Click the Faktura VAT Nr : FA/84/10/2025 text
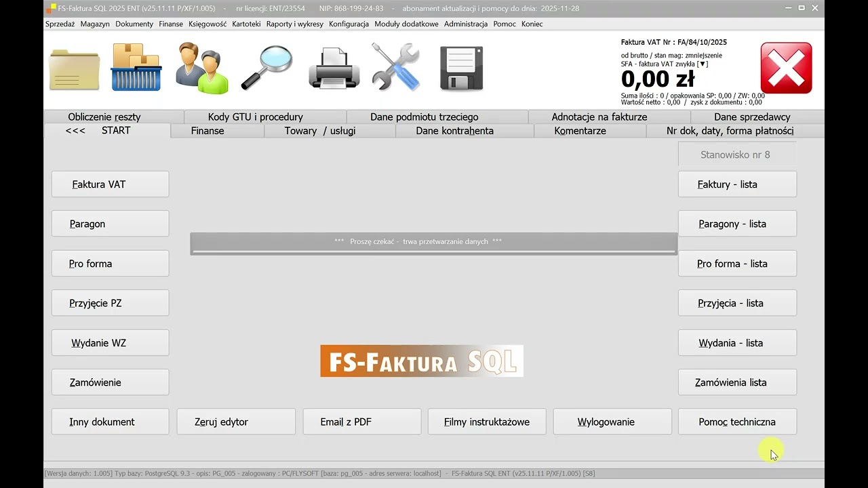The width and height of the screenshot is (868, 488). coord(674,42)
